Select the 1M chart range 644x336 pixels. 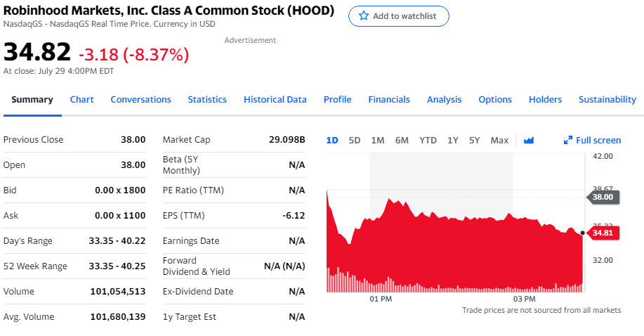[378, 140]
